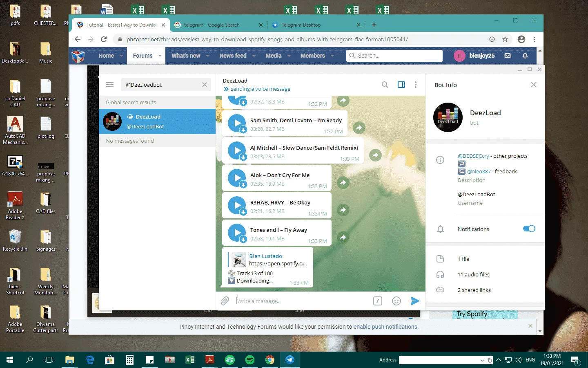
Task: Reload the phcorner page
Action: [104, 39]
